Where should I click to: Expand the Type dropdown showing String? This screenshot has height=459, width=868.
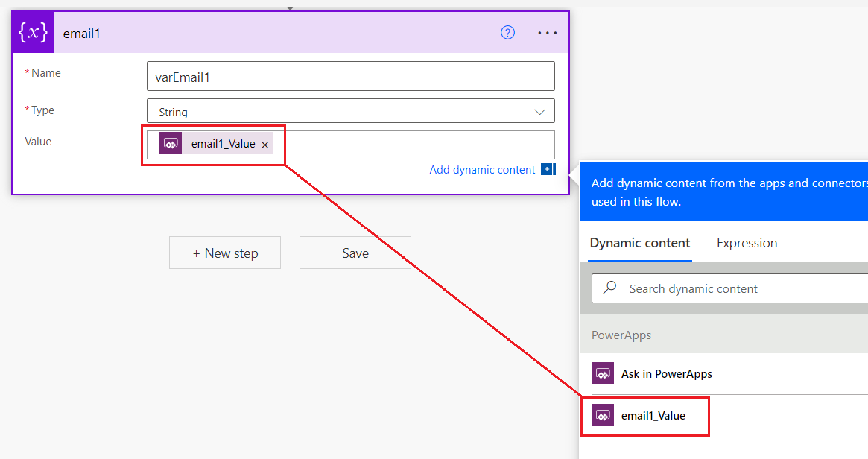(540, 112)
